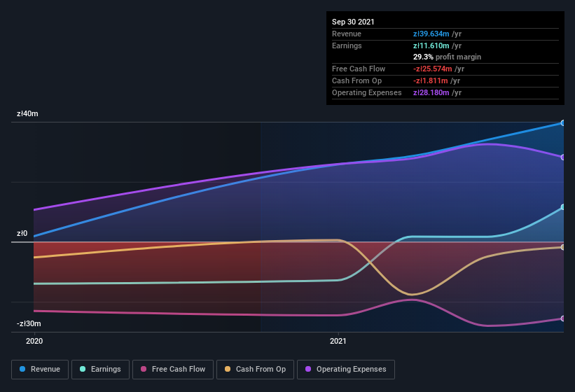The image size is (575, 392).
Task: Click the -zł1.811m cash from op value
Action: point(430,80)
